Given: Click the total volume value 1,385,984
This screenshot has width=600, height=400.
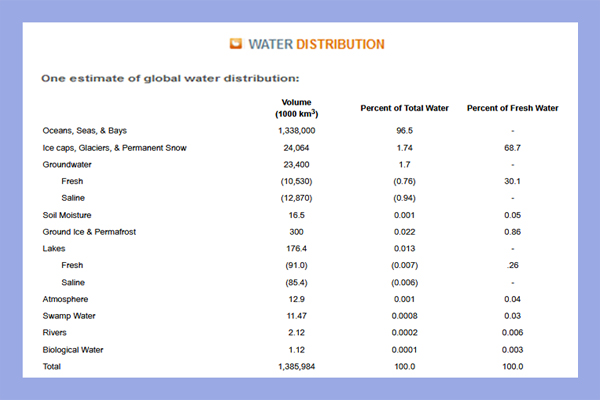Looking at the screenshot, I should click(297, 366).
